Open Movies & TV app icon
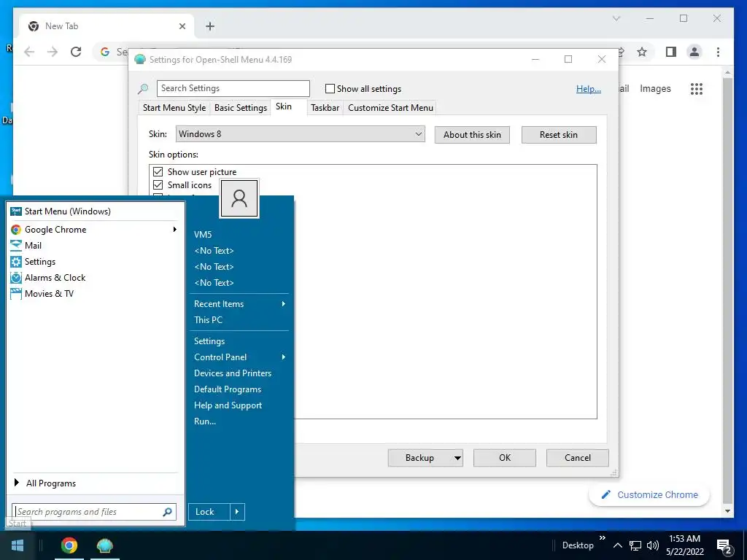 click(x=16, y=293)
